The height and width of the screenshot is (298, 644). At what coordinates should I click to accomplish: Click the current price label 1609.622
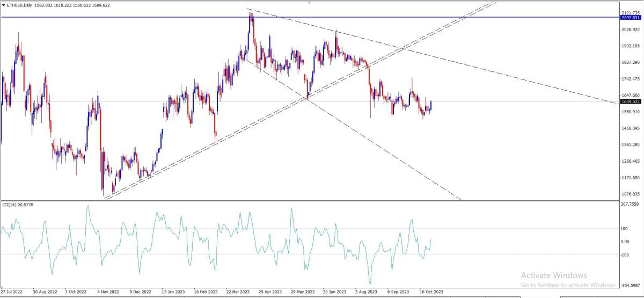[628, 101]
